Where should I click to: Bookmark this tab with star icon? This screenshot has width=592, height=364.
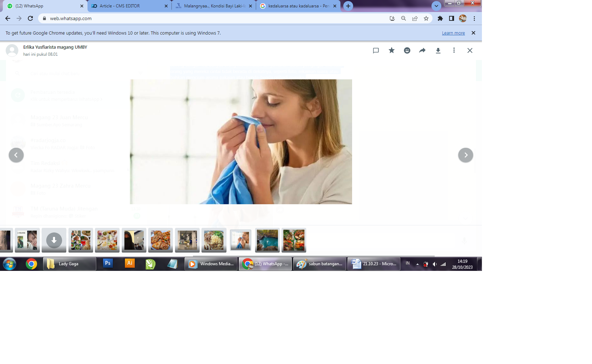pos(426,18)
